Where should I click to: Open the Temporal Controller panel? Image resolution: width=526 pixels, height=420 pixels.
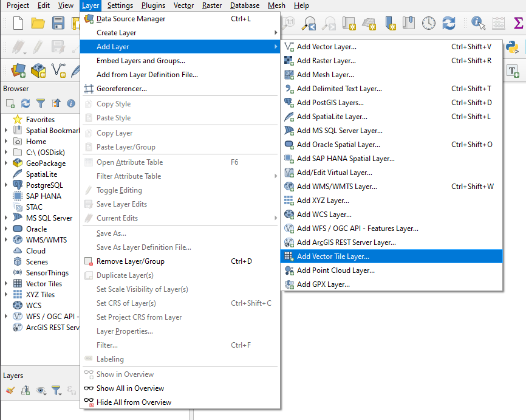428,23
